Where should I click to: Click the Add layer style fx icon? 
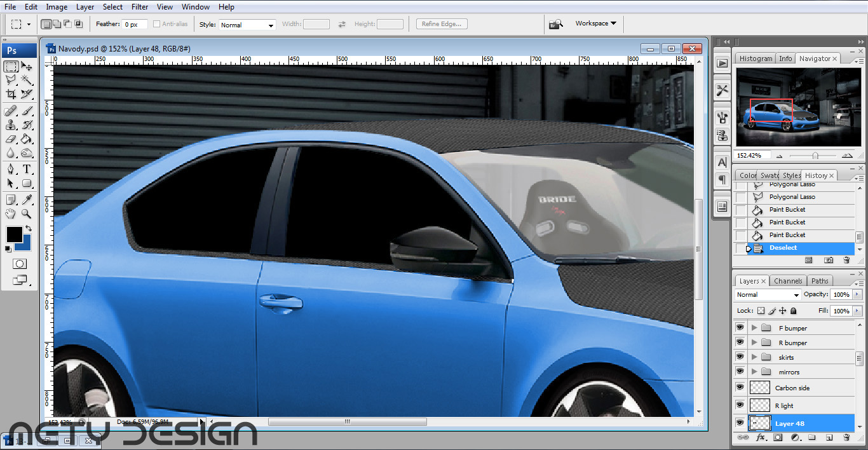(760, 438)
